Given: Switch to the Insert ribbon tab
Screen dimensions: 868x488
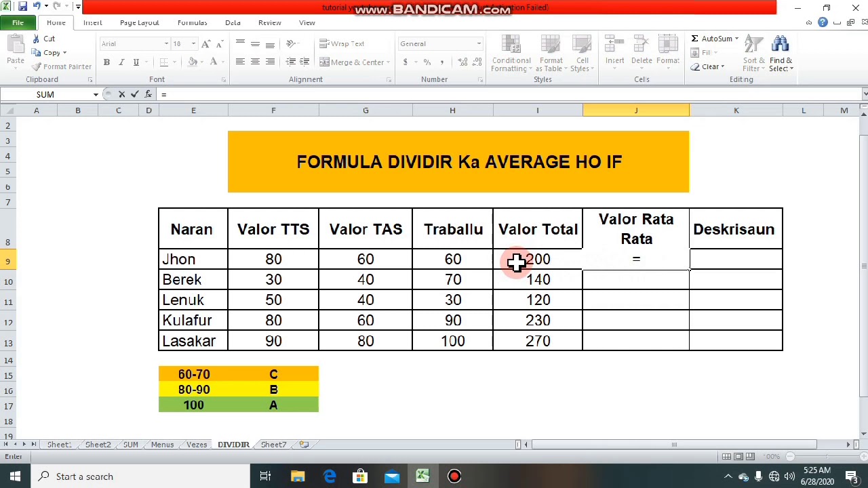Looking at the screenshot, I should coord(92,22).
